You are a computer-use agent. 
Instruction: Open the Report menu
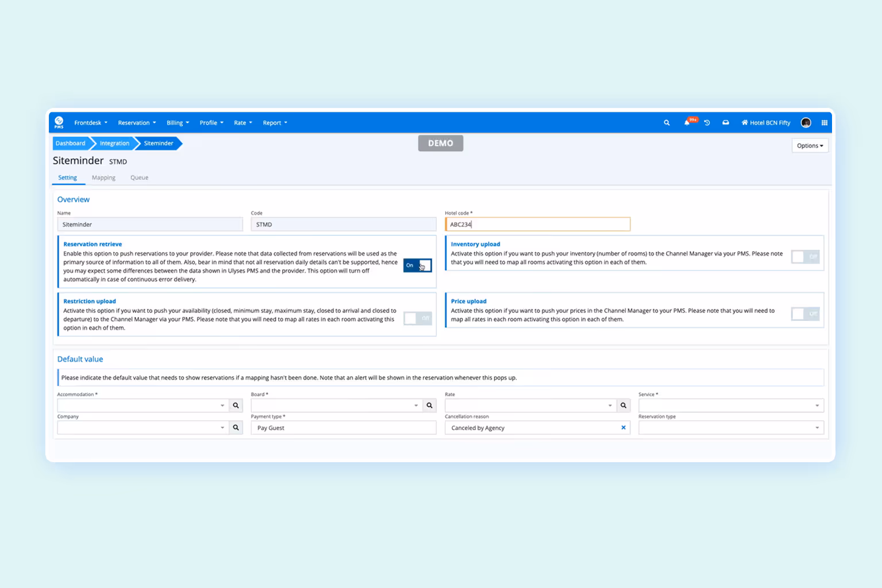pyautogui.click(x=275, y=123)
